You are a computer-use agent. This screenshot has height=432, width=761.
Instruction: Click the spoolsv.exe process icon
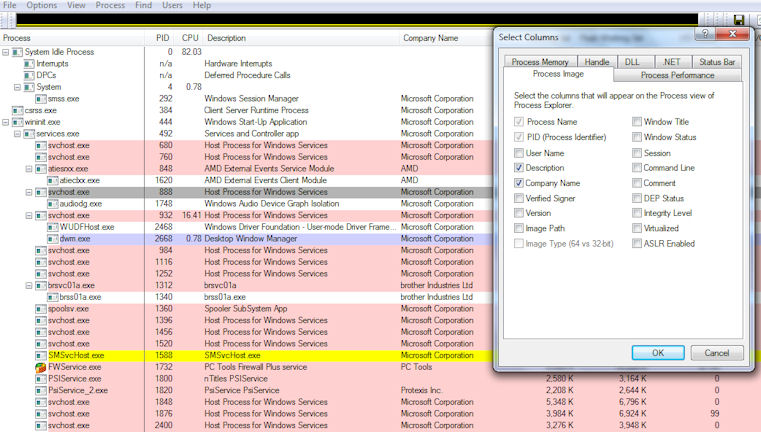point(41,309)
